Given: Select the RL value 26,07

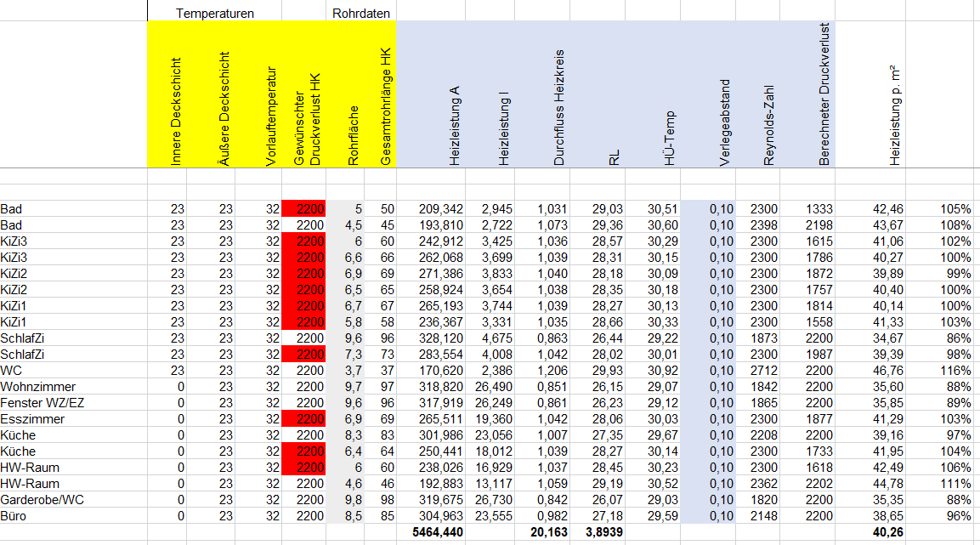Looking at the screenshot, I should [x=608, y=500].
